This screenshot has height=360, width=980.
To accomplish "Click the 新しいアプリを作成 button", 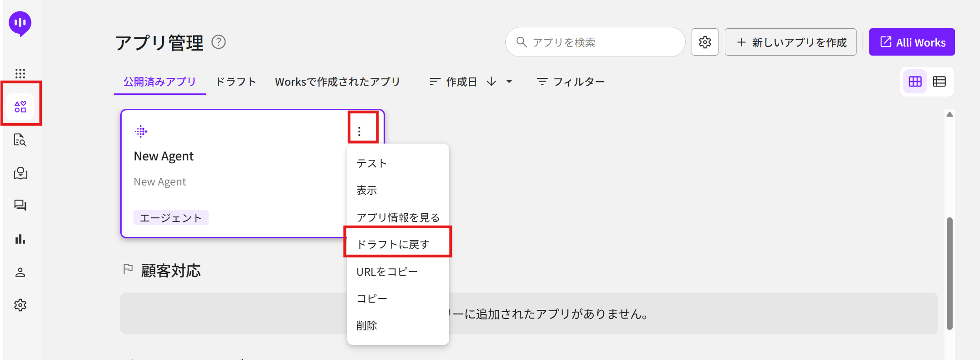I will click(x=790, y=42).
